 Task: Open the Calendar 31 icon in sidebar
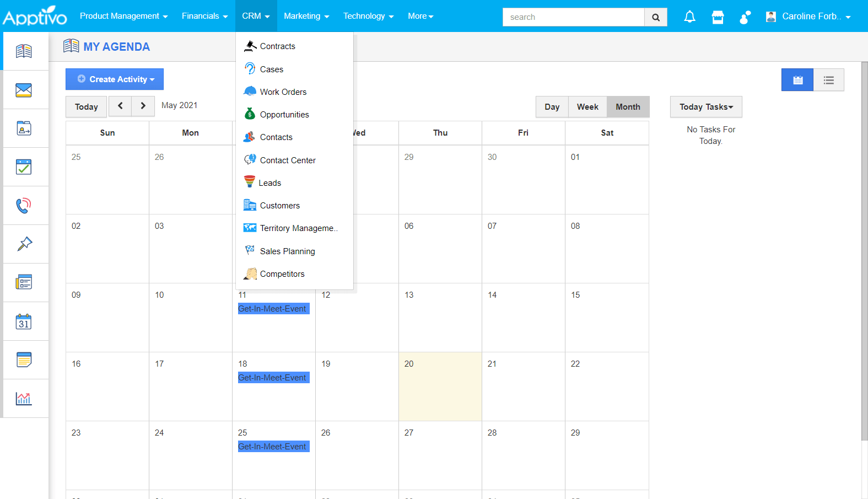coord(24,321)
